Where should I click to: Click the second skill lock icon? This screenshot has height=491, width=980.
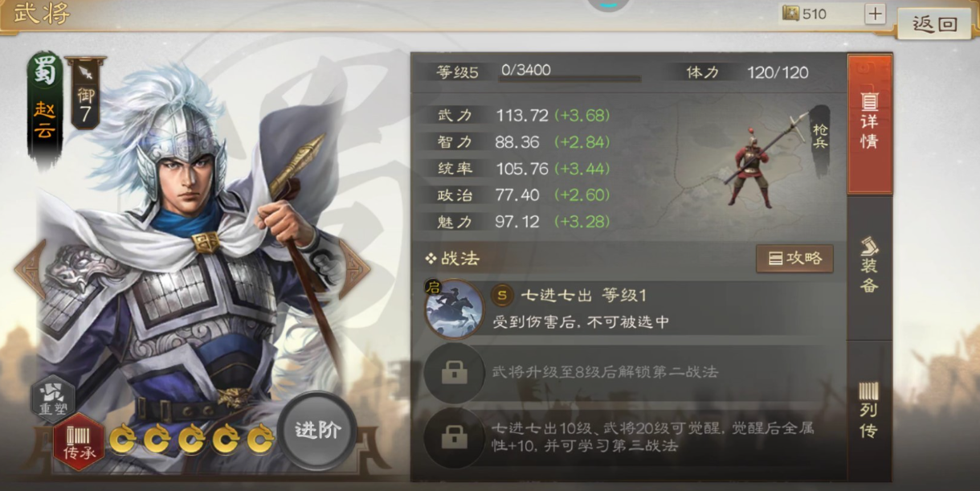coord(455,372)
